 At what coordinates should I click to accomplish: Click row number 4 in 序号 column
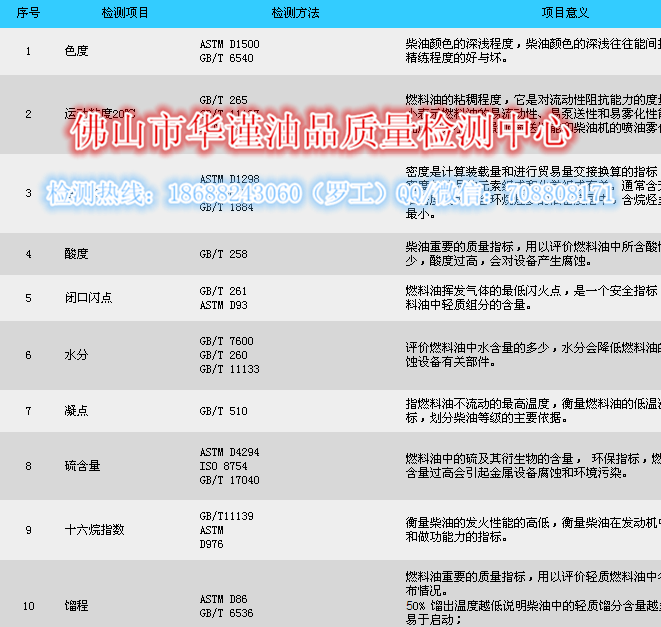click(x=28, y=254)
